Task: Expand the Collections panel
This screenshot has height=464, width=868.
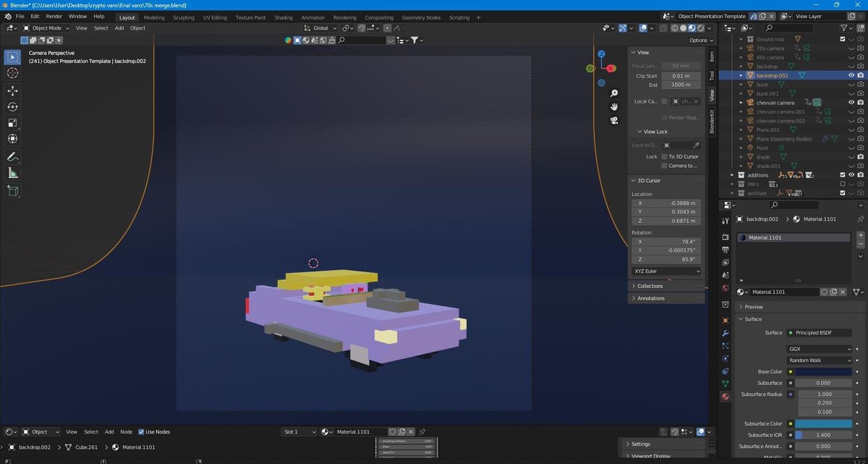Action: (665, 286)
